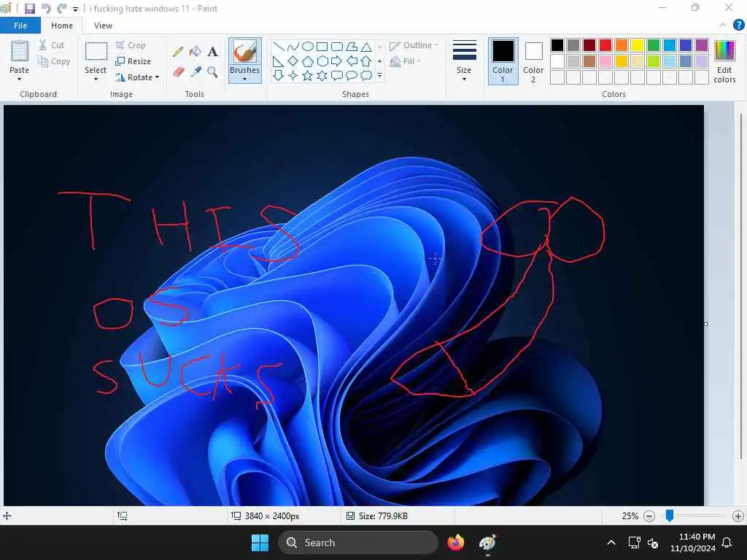This screenshot has width=747, height=560.
Task: Open Customize Quick Access Toolbar arrow
Action: tap(75, 9)
